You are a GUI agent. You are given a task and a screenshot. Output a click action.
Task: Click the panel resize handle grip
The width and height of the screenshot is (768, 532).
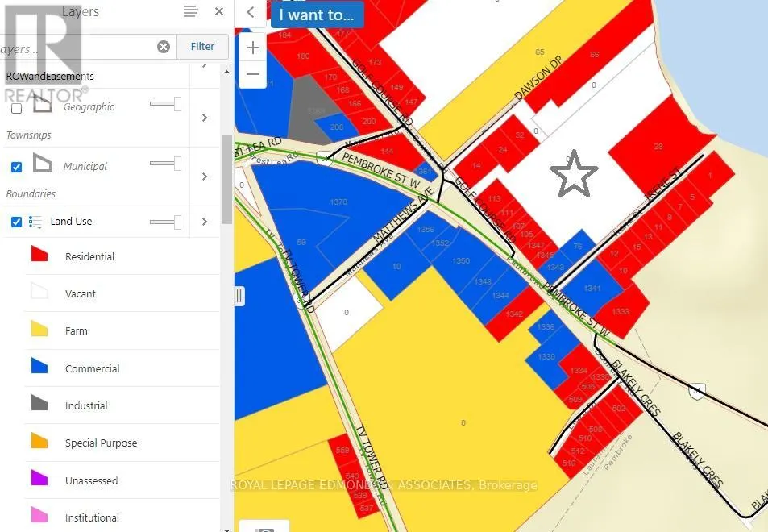pos(239,296)
